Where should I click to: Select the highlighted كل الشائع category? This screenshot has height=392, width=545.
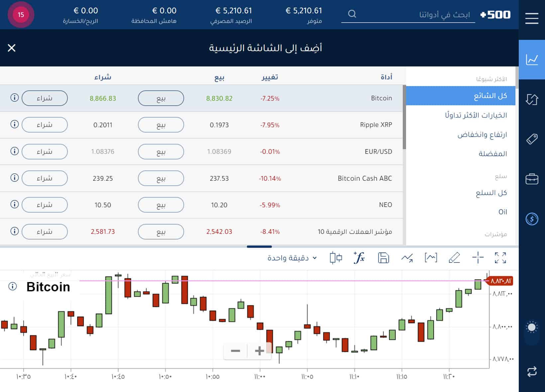click(x=461, y=96)
